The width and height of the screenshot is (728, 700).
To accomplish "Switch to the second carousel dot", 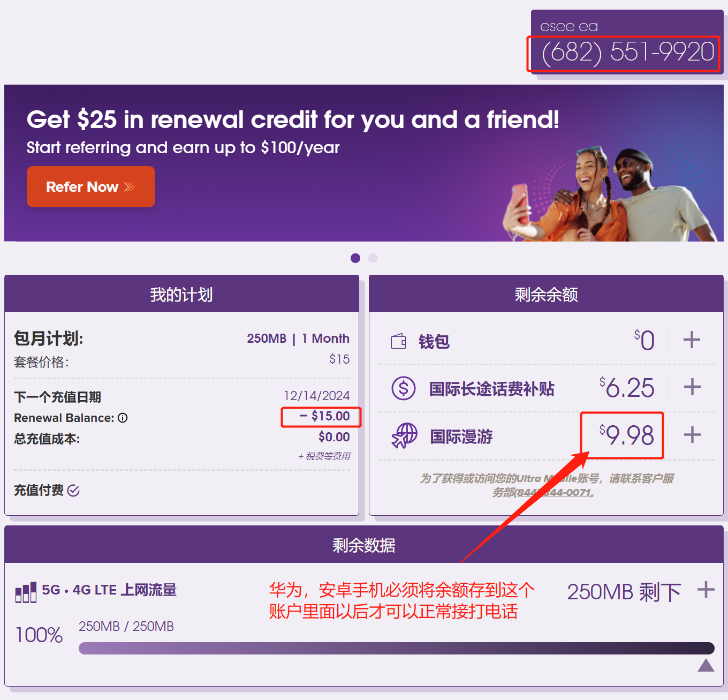I will pyautogui.click(x=373, y=258).
